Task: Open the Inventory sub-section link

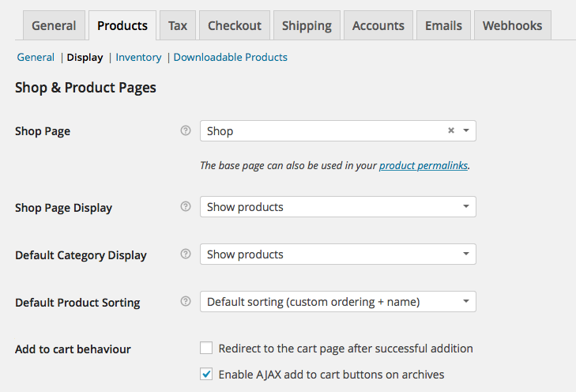Action: [138, 57]
